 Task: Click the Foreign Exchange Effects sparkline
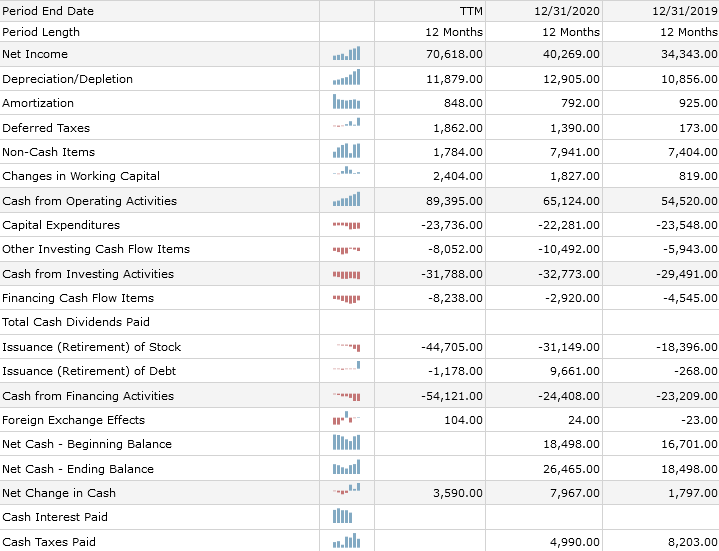click(x=346, y=420)
